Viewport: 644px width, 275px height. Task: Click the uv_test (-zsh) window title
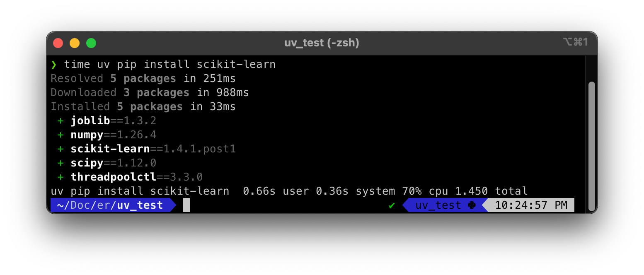tap(322, 43)
